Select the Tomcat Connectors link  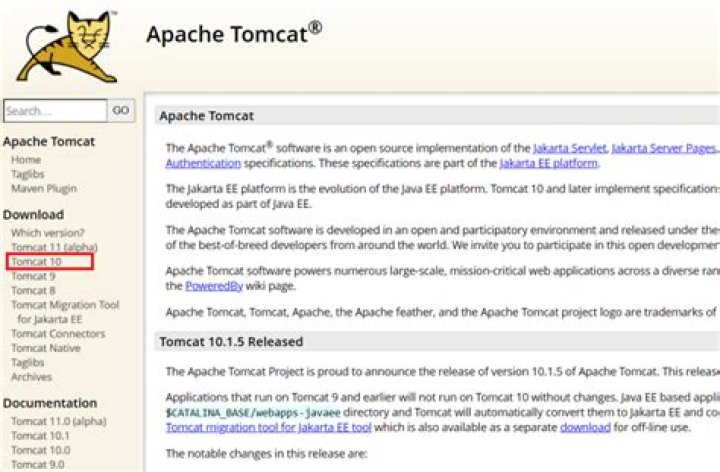(x=58, y=334)
